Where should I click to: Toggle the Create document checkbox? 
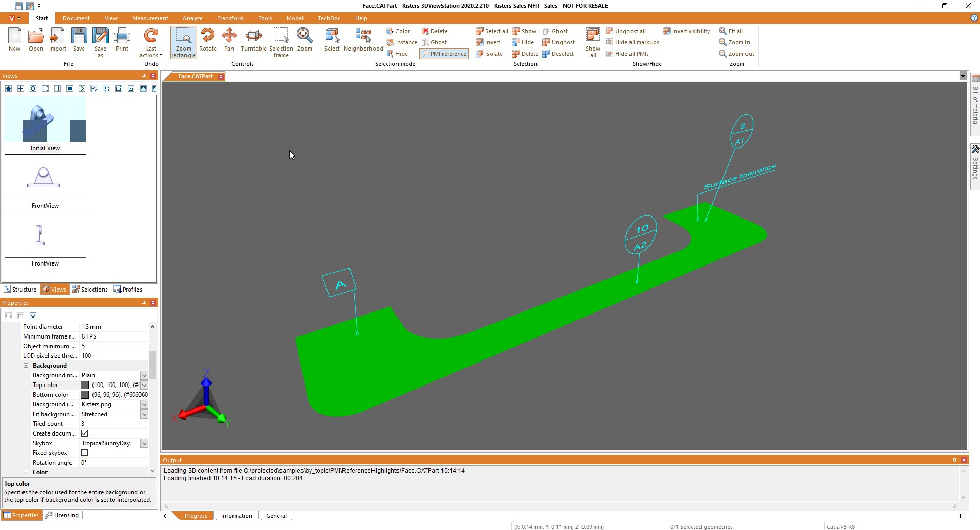(85, 433)
